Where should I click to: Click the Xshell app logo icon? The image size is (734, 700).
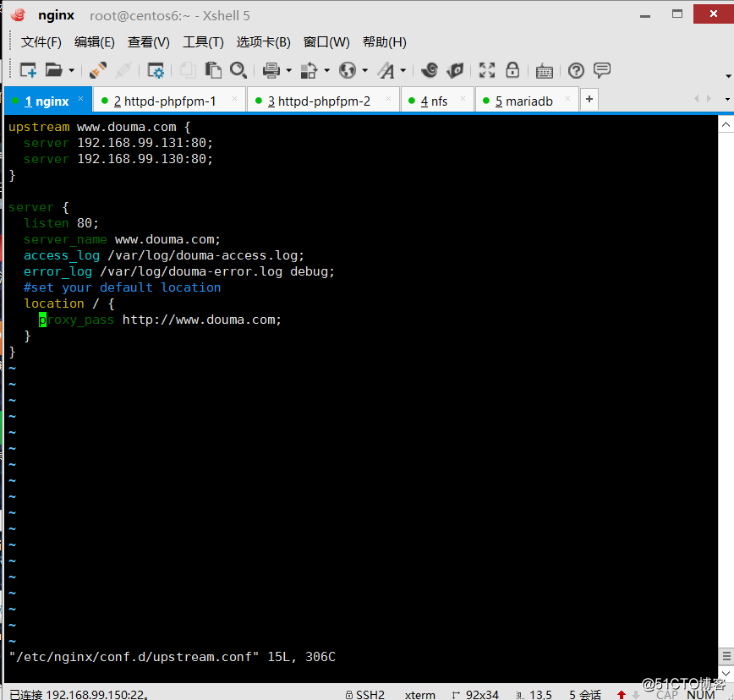[18, 15]
